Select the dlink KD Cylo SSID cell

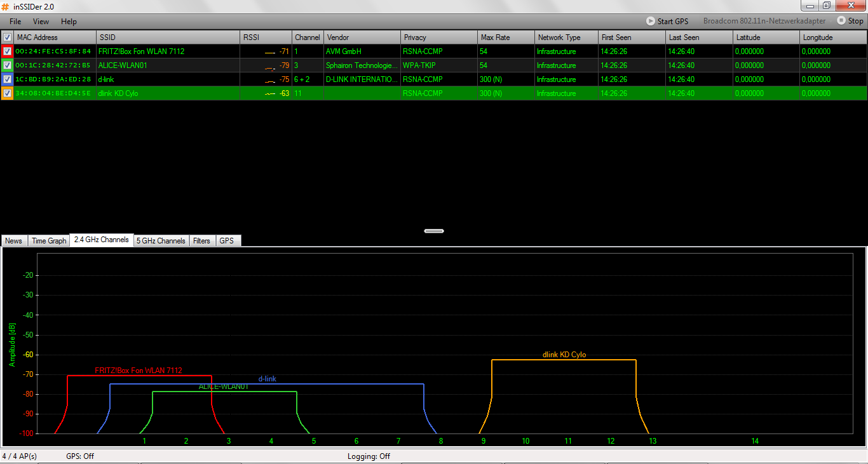coord(168,93)
